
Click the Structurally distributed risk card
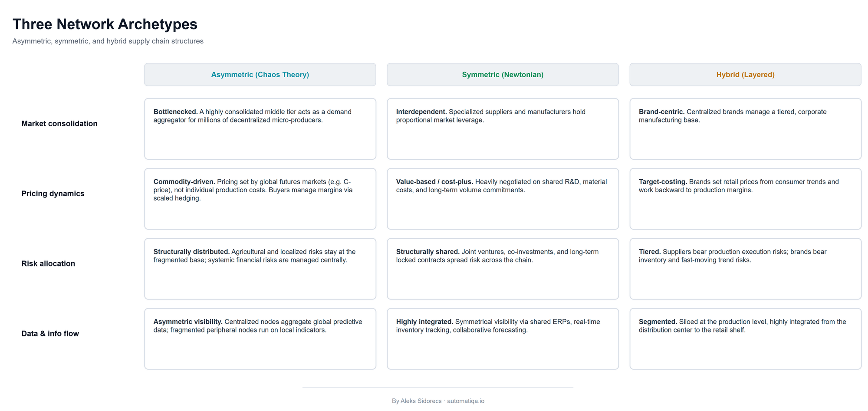(x=260, y=269)
